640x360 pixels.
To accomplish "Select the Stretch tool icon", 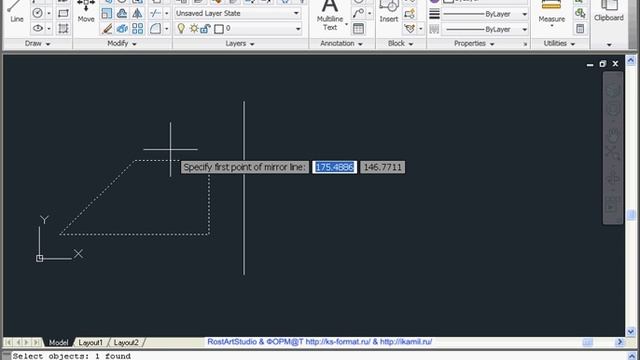I will pyautogui.click(x=122, y=13).
